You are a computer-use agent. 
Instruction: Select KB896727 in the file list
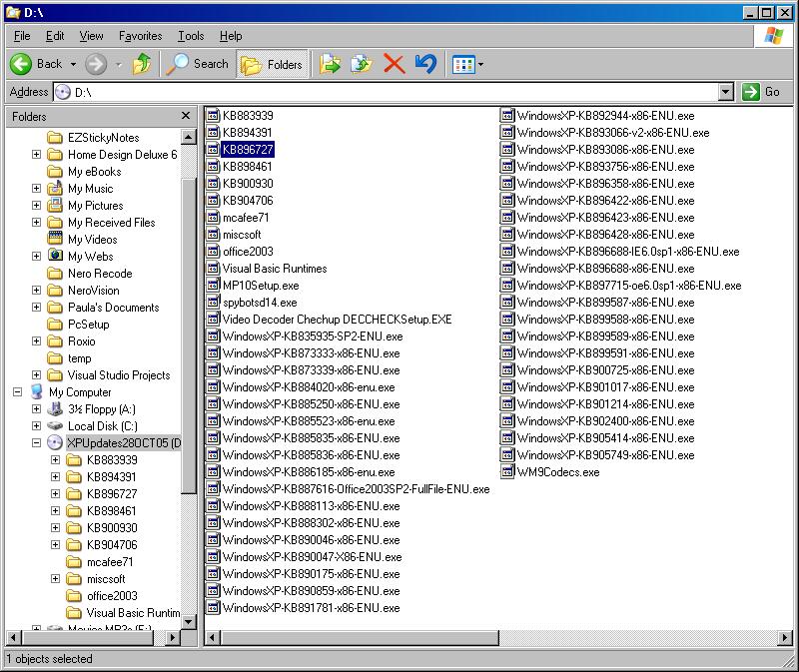[248, 149]
